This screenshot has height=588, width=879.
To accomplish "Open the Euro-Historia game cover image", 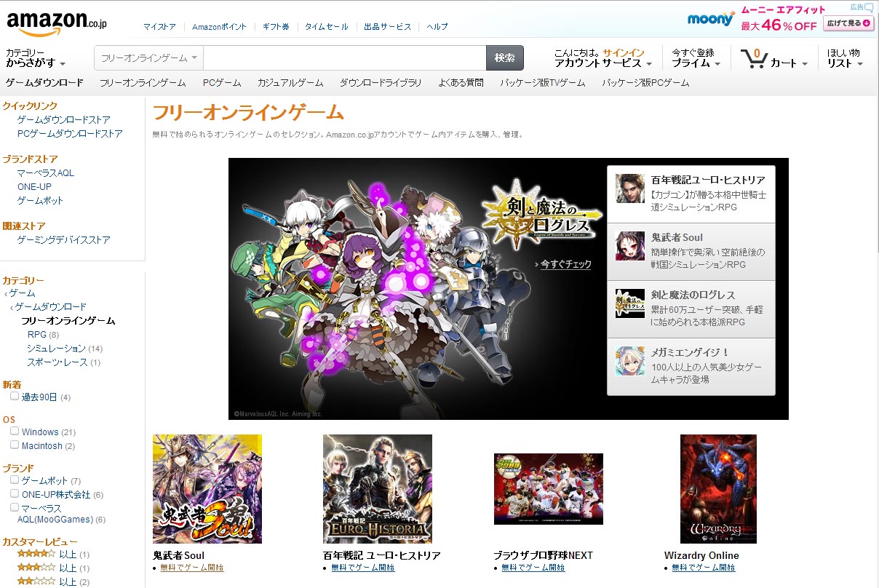I will pyautogui.click(x=378, y=489).
